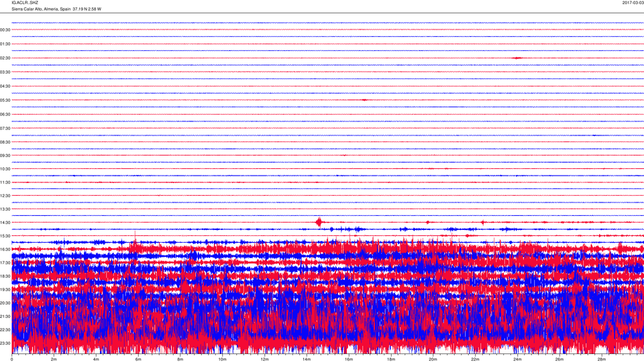The image size is (644, 362).
Task: Pick the 06:30 row label
Action: [x=5, y=115]
